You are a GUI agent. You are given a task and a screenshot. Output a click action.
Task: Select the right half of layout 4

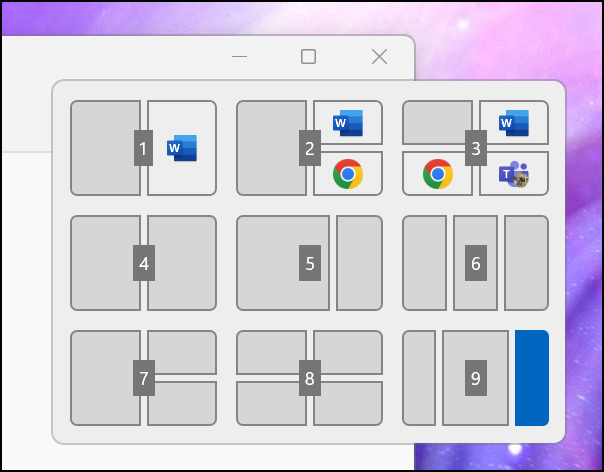(x=184, y=263)
